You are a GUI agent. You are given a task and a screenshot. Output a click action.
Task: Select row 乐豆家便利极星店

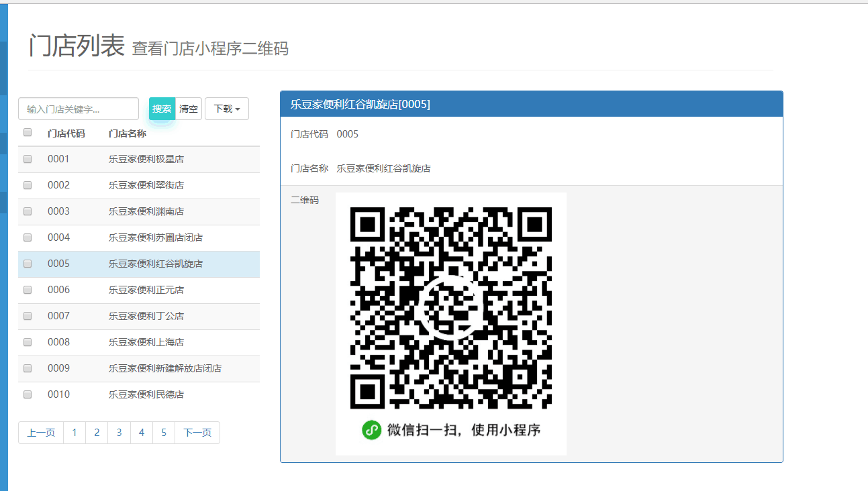(139, 160)
